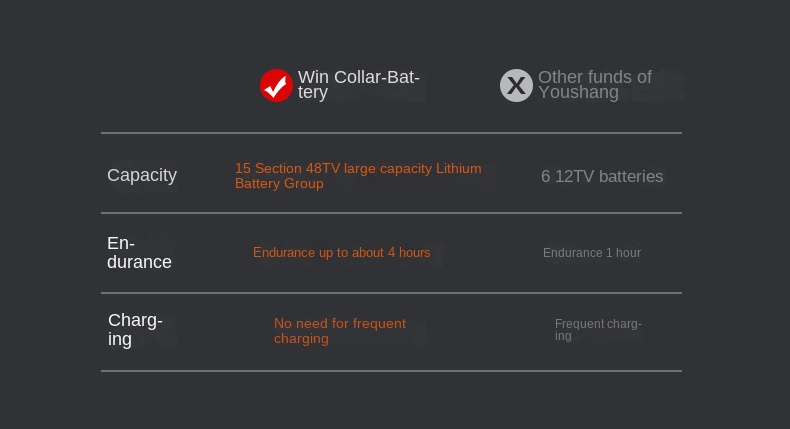Click the Endurance row label
790x429 pixels.
pos(139,253)
